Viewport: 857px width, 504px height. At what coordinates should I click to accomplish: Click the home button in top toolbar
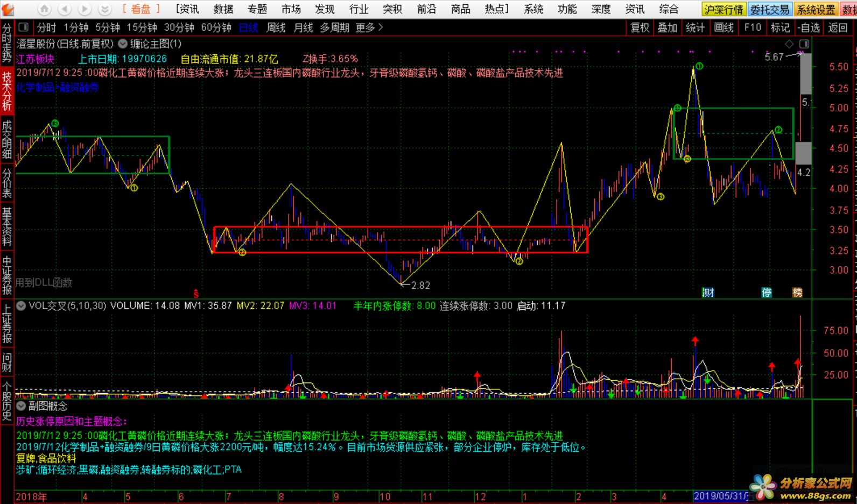(44, 9)
